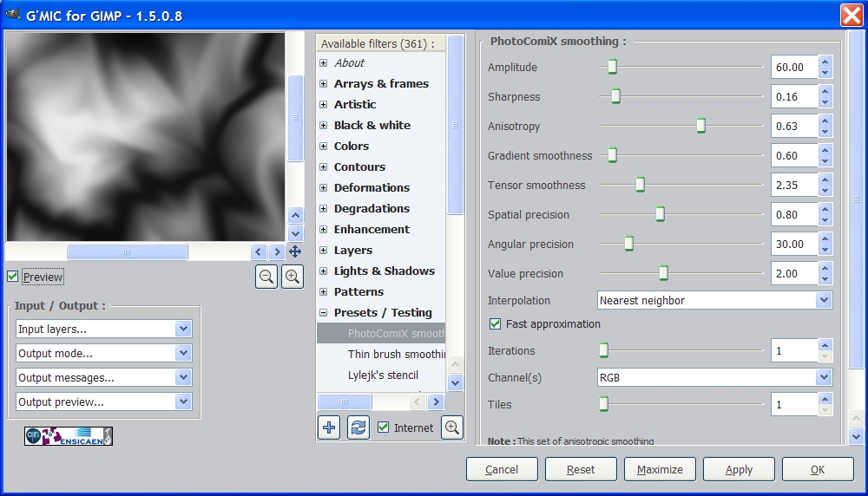Toggle the Internet checkbox
868x496 pixels.
tap(383, 427)
